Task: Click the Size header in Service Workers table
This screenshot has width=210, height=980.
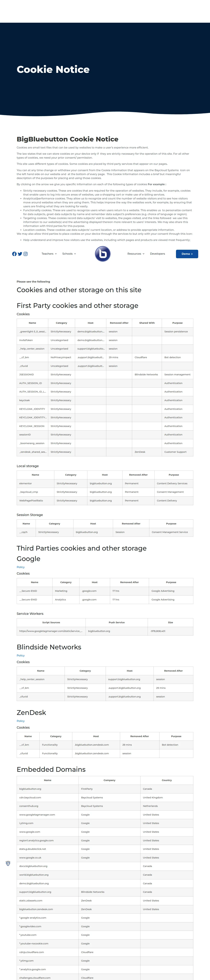Action: point(170,622)
